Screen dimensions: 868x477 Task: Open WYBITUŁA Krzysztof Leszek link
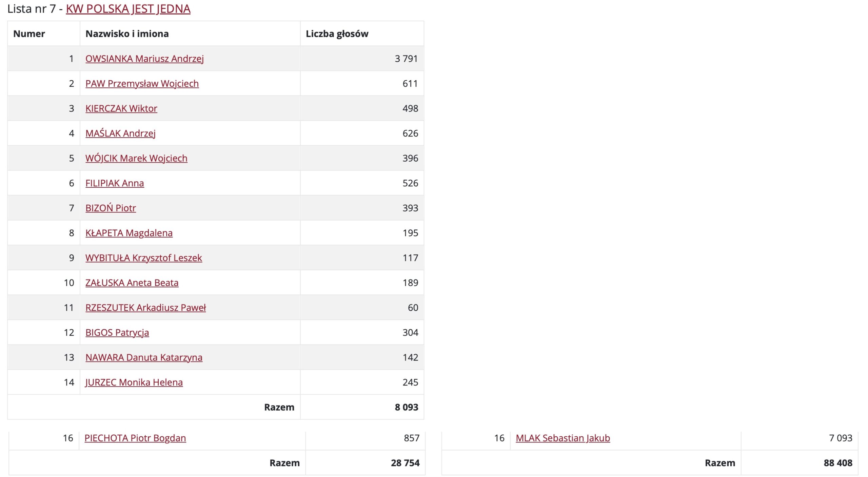click(x=144, y=258)
